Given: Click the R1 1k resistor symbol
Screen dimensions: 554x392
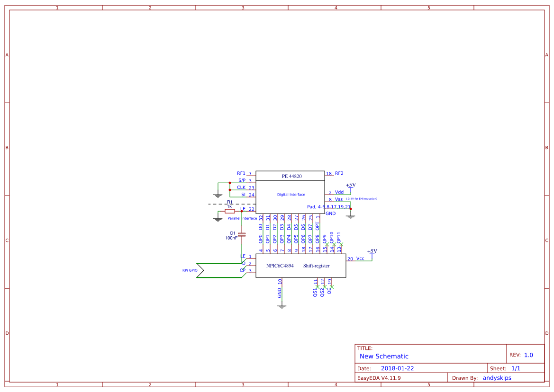Looking at the screenshot, I should [230, 211].
